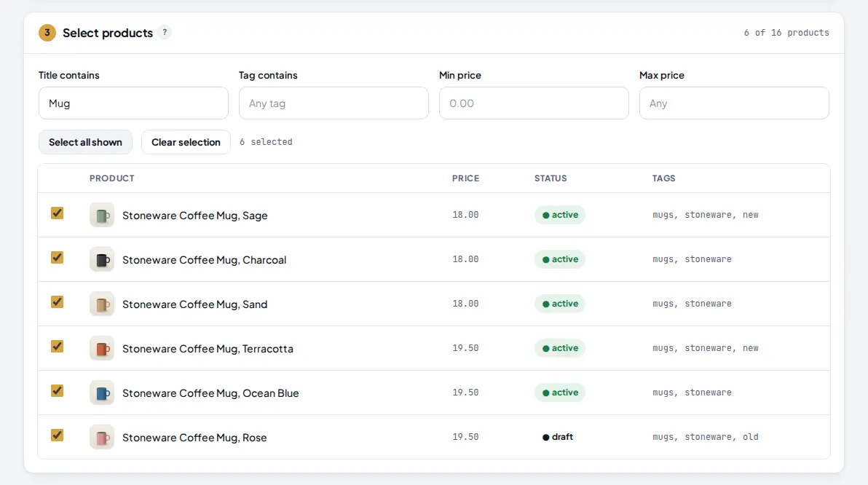Click the Terracotta mug product thumbnail
This screenshot has width=868, height=485.
(102, 348)
